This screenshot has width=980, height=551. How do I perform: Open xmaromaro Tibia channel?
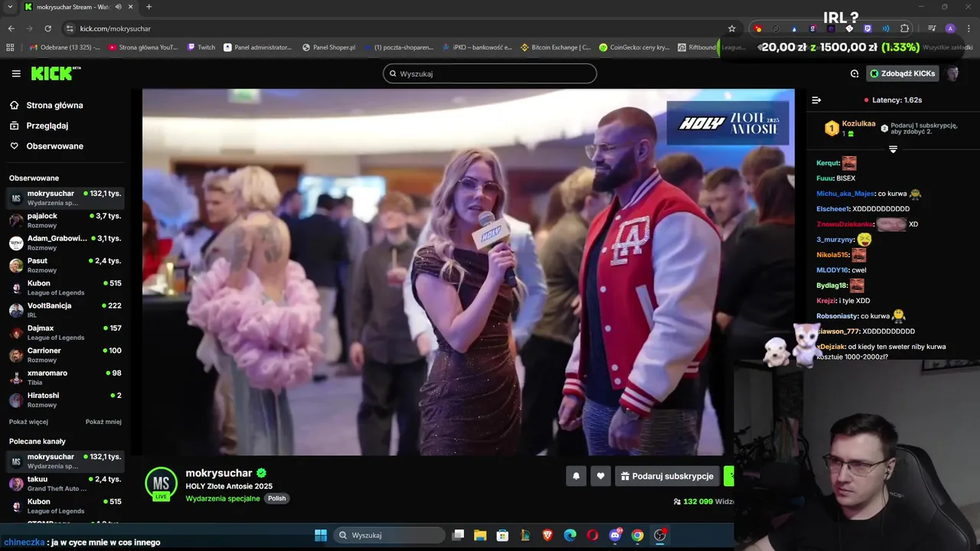65,377
